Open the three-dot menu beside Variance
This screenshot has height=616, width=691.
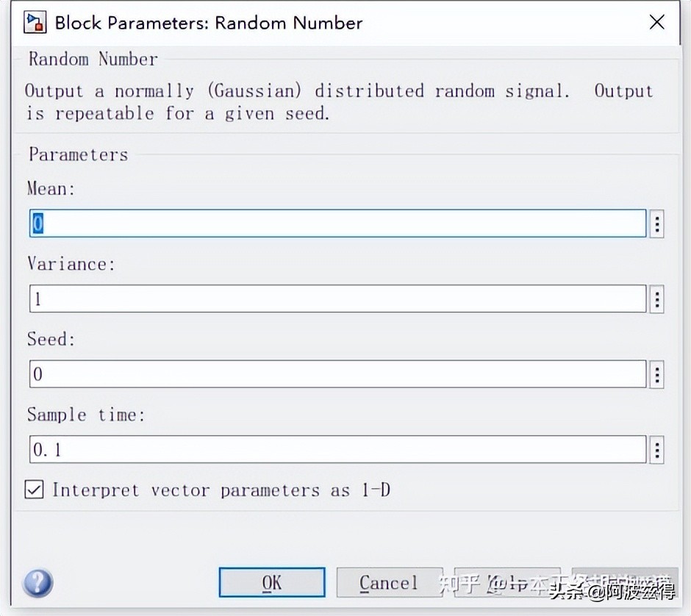click(657, 299)
